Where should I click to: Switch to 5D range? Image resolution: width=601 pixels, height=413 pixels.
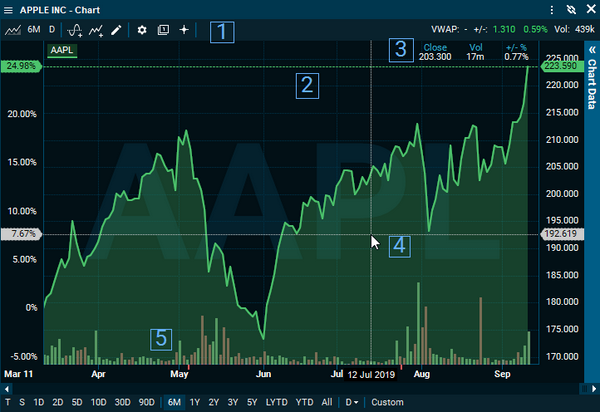tap(77, 402)
